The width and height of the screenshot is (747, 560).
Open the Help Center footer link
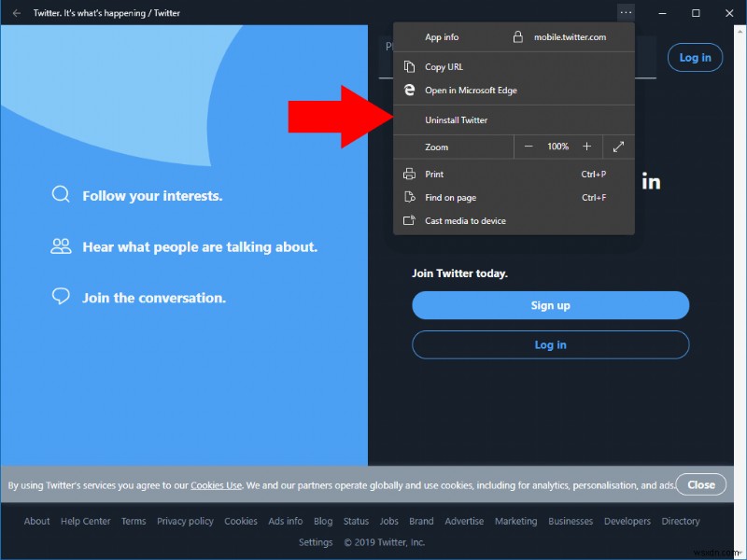click(x=85, y=521)
